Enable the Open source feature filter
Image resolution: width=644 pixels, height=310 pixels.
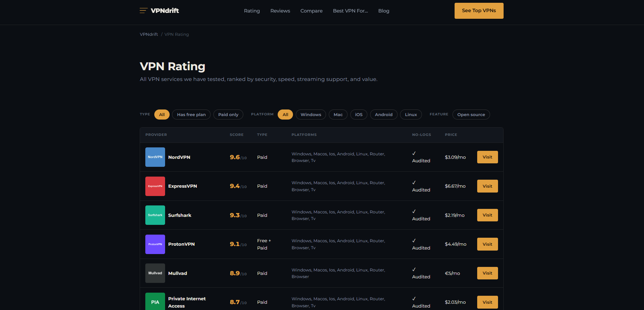(x=471, y=115)
